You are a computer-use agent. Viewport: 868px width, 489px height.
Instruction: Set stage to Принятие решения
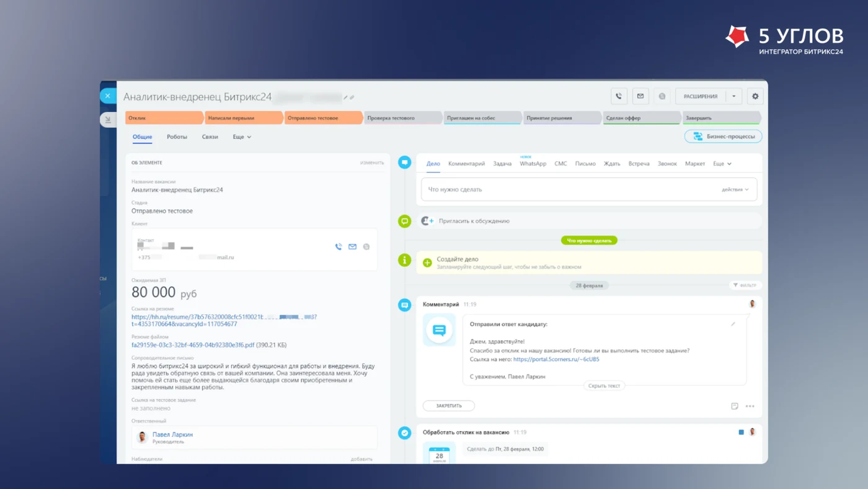pyautogui.click(x=562, y=118)
